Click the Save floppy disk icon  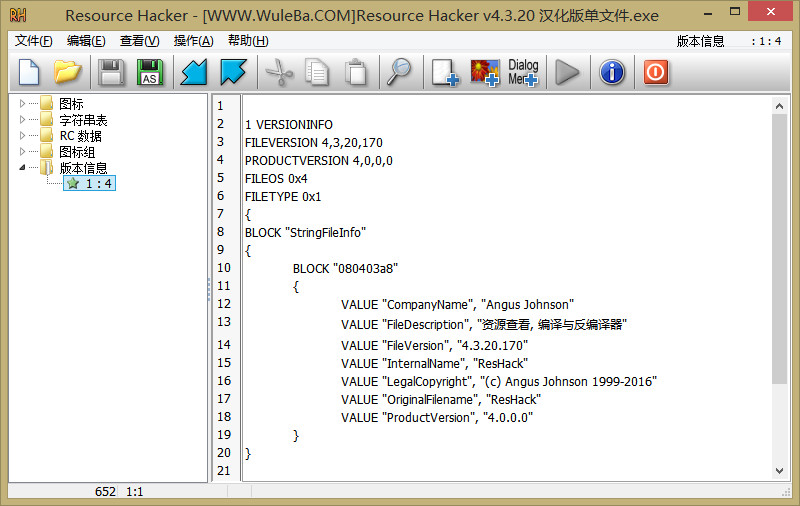tap(111, 72)
